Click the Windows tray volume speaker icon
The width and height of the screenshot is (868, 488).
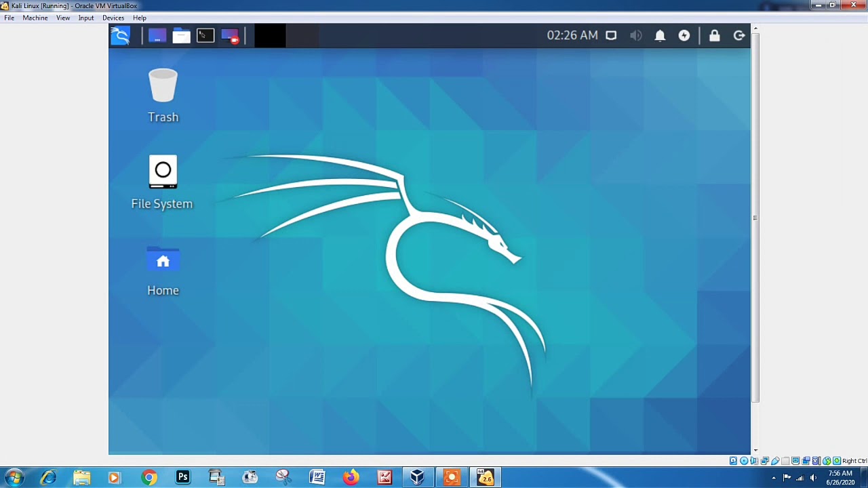click(x=813, y=478)
